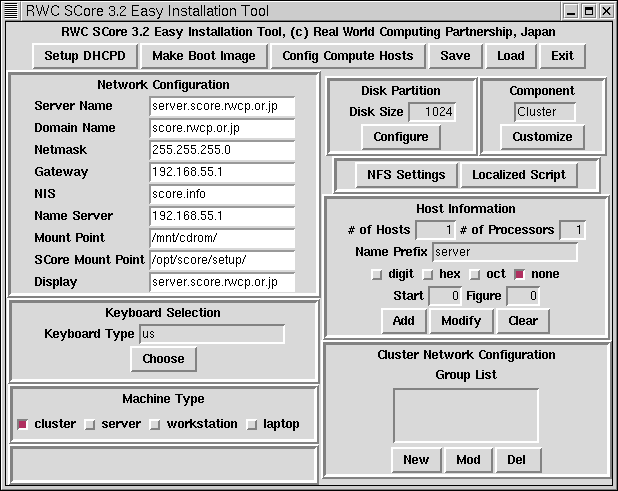Customize the component selection
This screenshot has width=618, height=491.
tap(542, 137)
